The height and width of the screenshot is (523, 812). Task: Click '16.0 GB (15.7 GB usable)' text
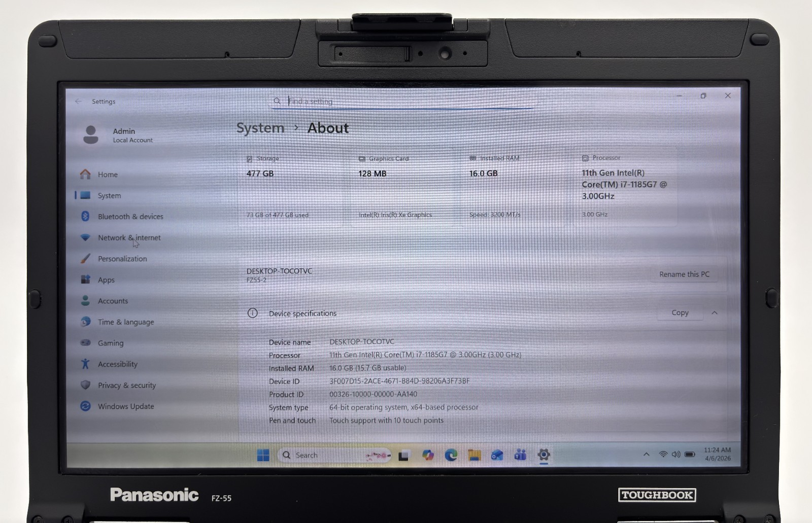pyautogui.click(x=367, y=368)
